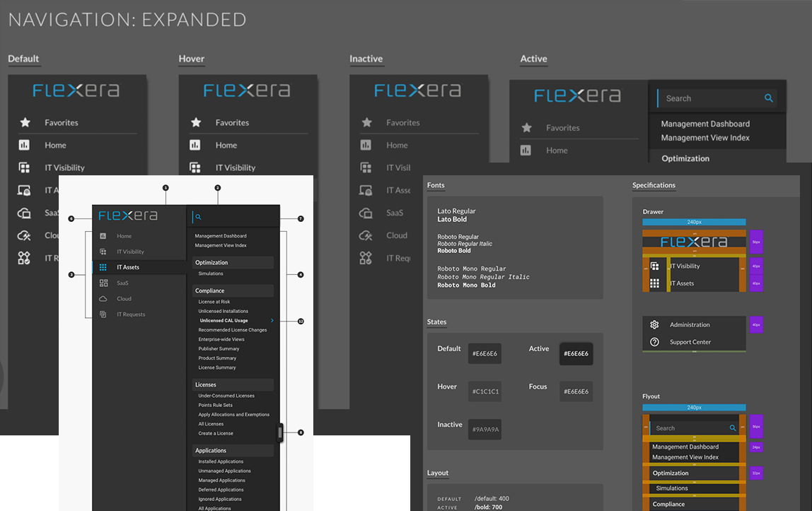Collapse the Licenses section header
The width and height of the screenshot is (812, 511).
pyautogui.click(x=233, y=384)
